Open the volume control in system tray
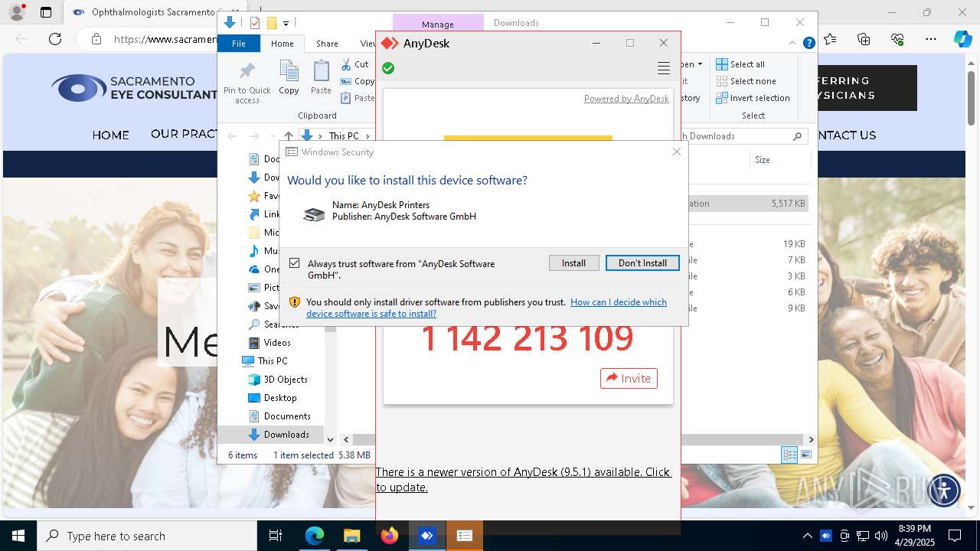This screenshot has width=980, height=551. [880, 536]
